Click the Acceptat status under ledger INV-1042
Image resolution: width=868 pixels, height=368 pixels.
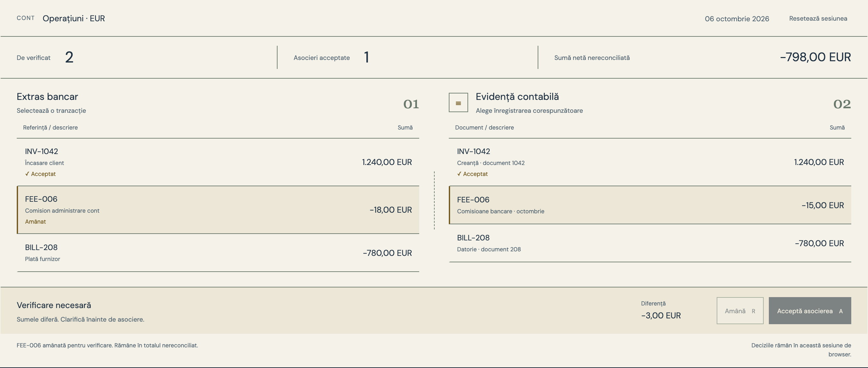click(x=472, y=174)
